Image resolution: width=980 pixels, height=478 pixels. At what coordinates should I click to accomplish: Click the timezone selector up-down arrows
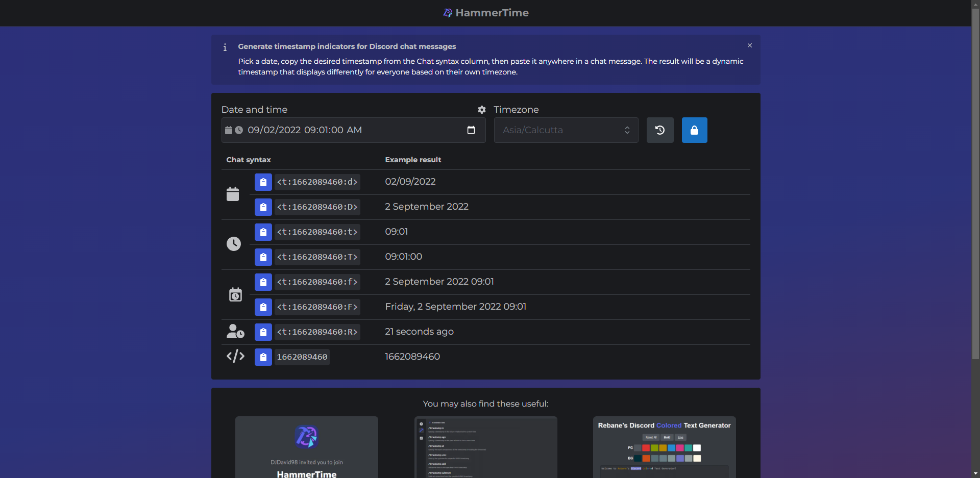[x=627, y=130]
